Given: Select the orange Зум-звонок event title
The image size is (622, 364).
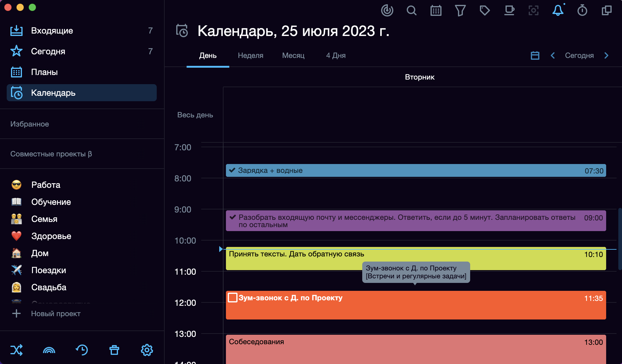Looking at the screenshot, I should [290, 298].
